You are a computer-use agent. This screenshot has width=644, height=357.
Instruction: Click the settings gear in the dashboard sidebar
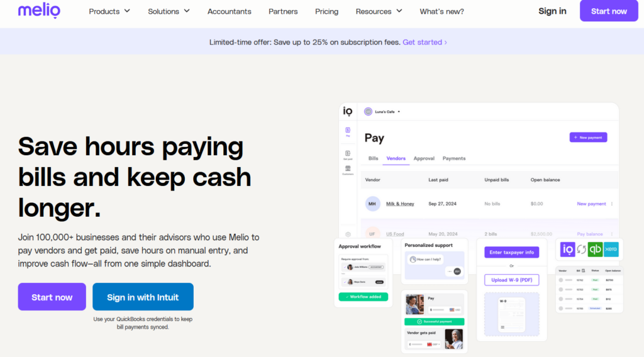[x=348, y=234]
